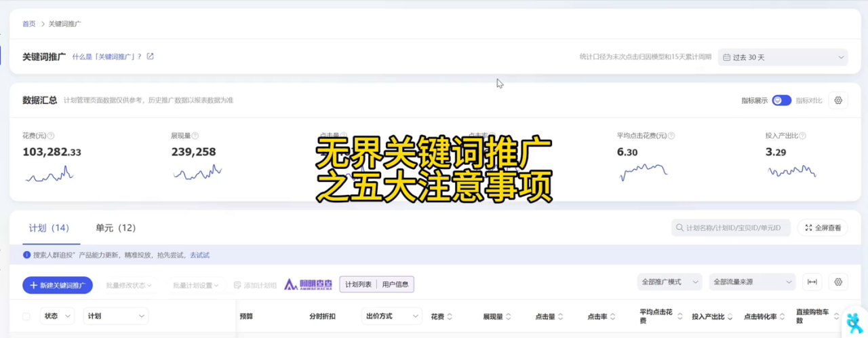
Task: Click the search magnifier icon in plan search
Action: (x=679, y=228)
